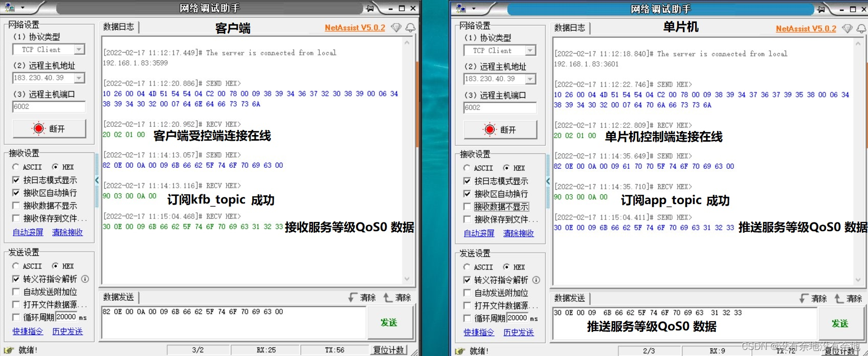
Task: Clear input via down-arrow 清除 in left window
Action: [x=362, y=297]
